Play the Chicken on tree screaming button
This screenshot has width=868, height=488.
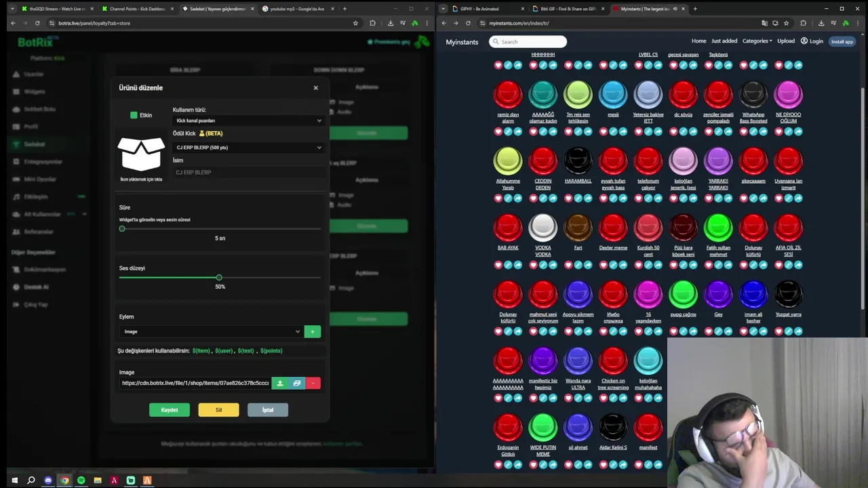[613, 361]
